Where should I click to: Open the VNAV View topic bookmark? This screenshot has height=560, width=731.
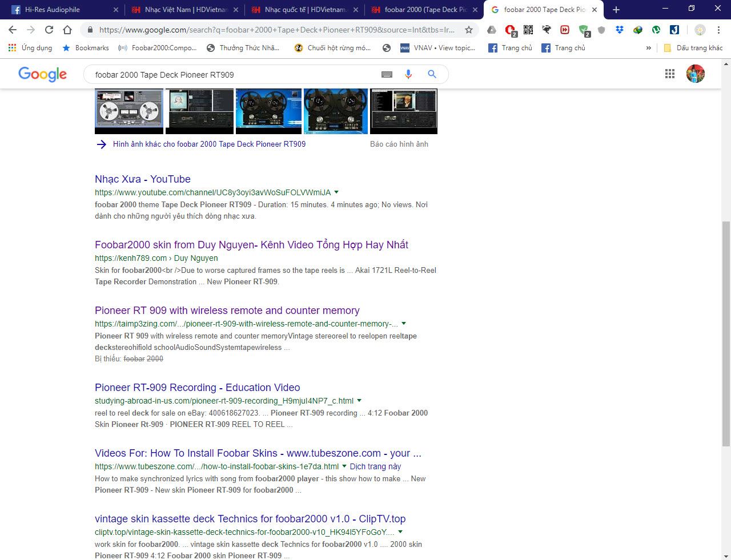[438, 48]
